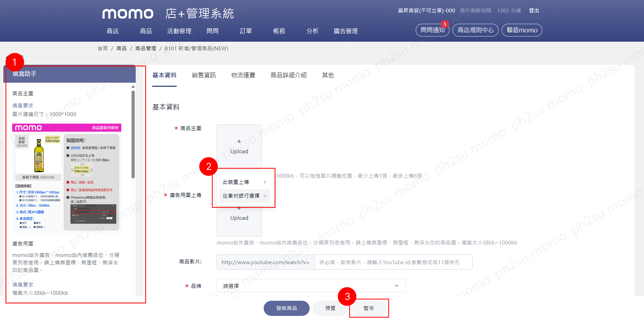Click the 暫存 save draft button
Image resolution: width=644 pixels, height=320 pixels.
point(369,308)
